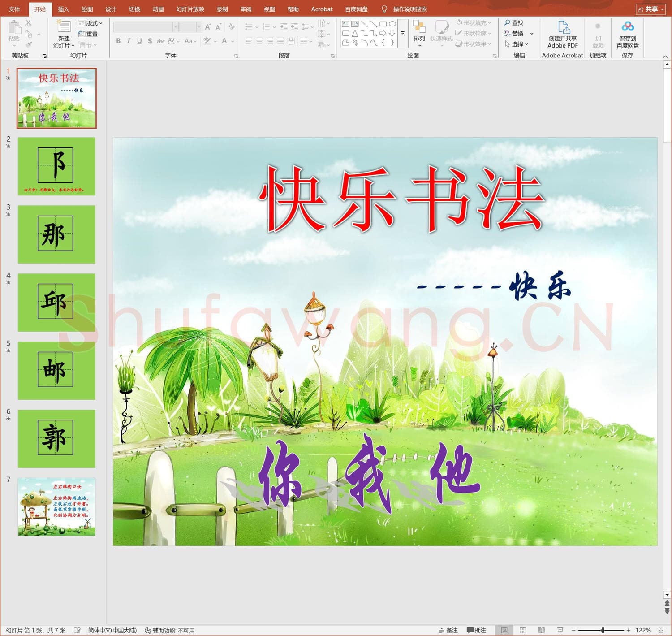
Task: Open Shape Fill (形状填充) dropdown
Action: (474, 23)
